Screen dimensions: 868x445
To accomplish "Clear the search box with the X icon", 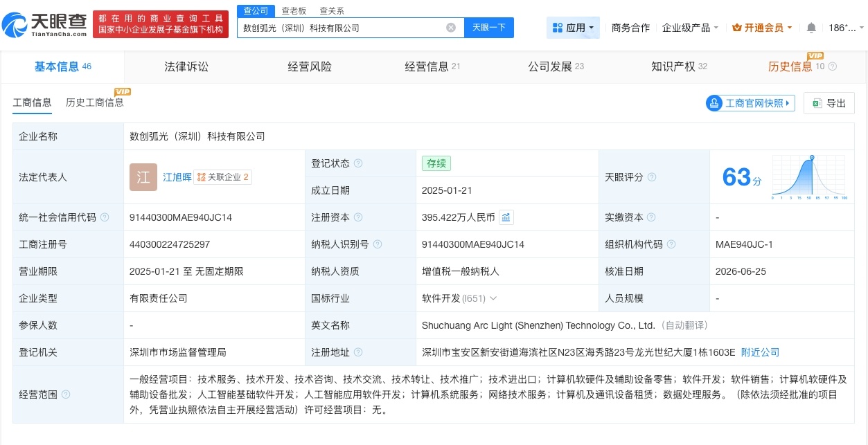I will click(451, 28).
